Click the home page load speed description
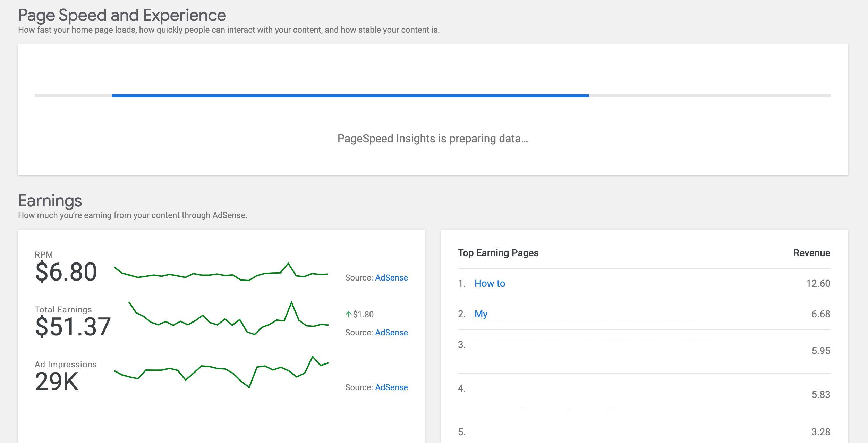The width and height of the screenshot is (868, 443). coord(229,30)
